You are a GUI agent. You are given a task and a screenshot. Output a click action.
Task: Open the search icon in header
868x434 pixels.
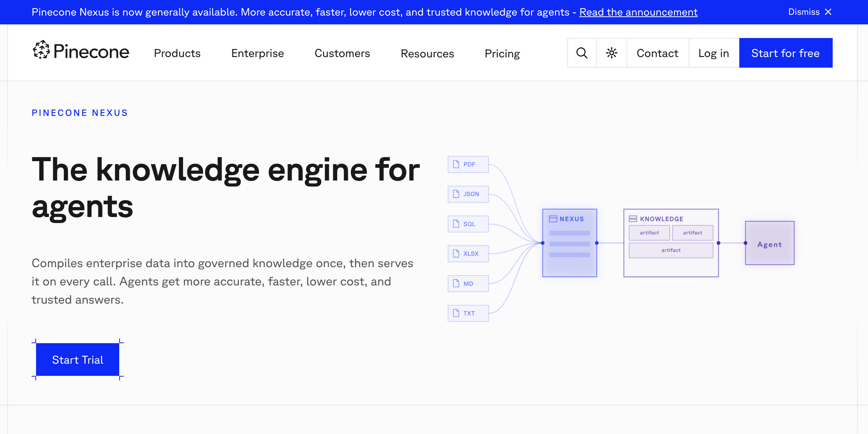click(582, 53)
